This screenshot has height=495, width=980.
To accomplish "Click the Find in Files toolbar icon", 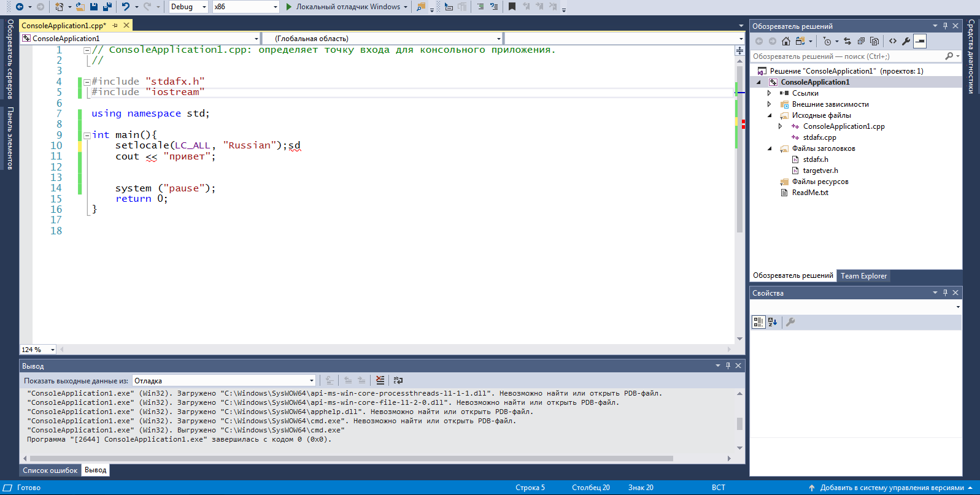I will tap(421, 7).
